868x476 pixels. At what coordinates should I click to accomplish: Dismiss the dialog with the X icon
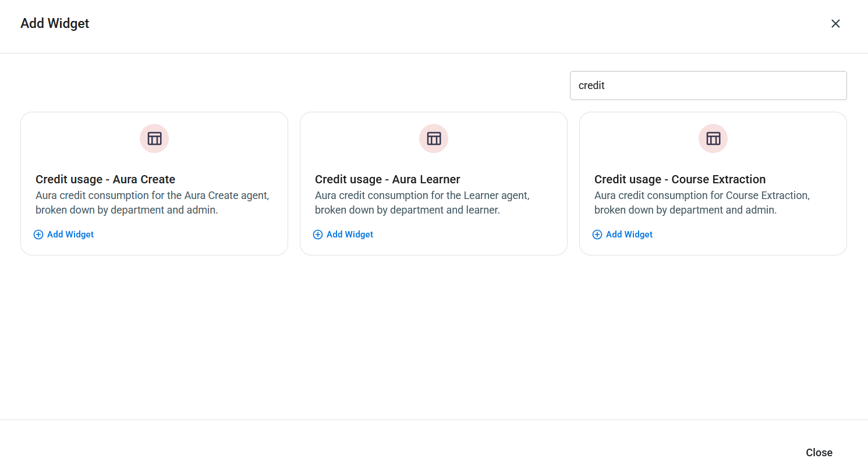point(835,24)
